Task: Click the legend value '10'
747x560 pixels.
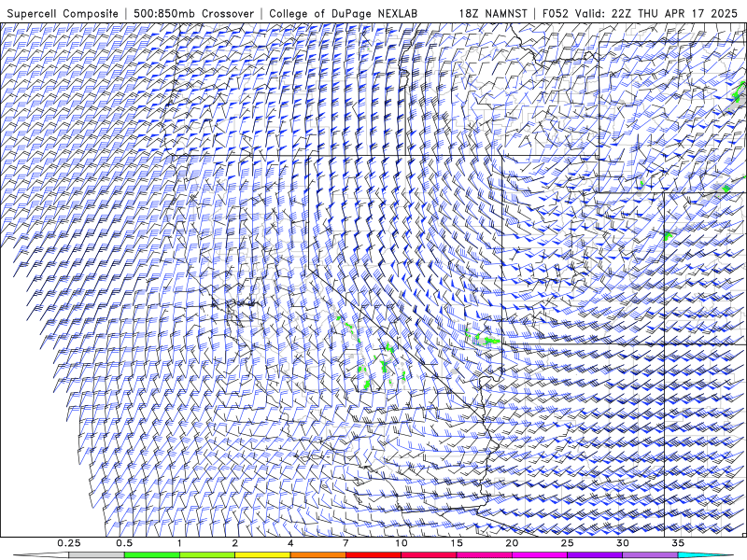Action: point(402,543)
